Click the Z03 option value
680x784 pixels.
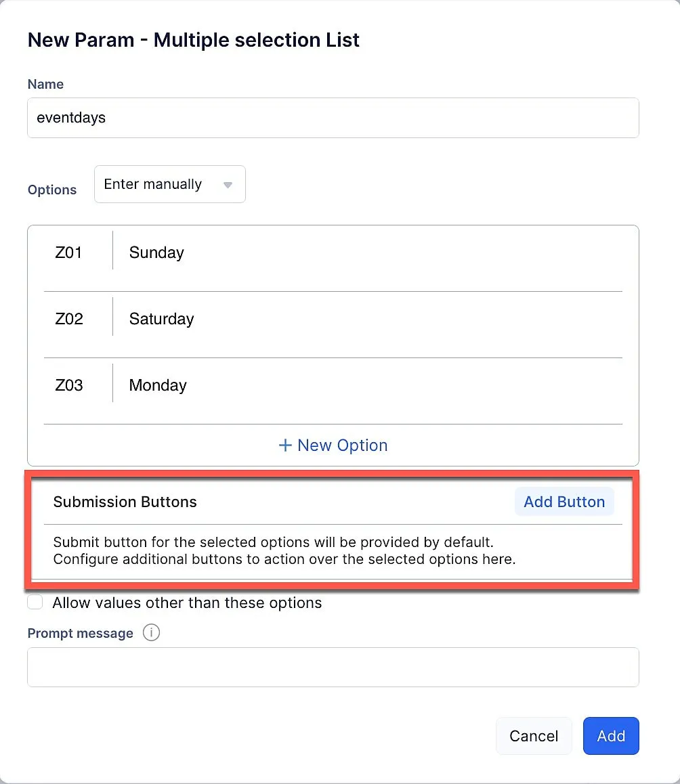(x=69, y=385)
